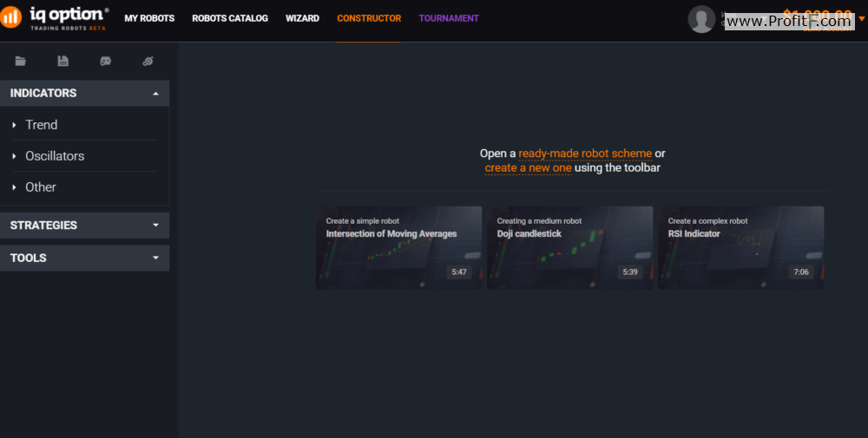Click the robot icon in the toolbar
The width and height of the screenshot is (868, 438).
(x=105, y=61)
